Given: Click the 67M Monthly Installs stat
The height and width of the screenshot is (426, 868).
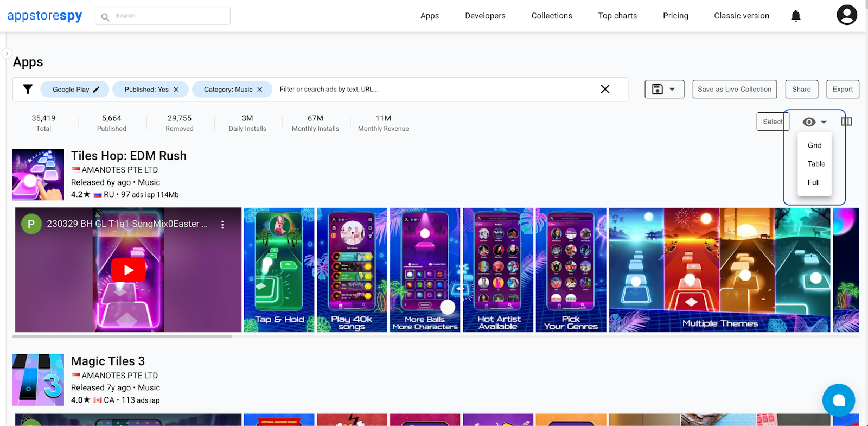Looking at the screenshot, I should tap(315, 123).
